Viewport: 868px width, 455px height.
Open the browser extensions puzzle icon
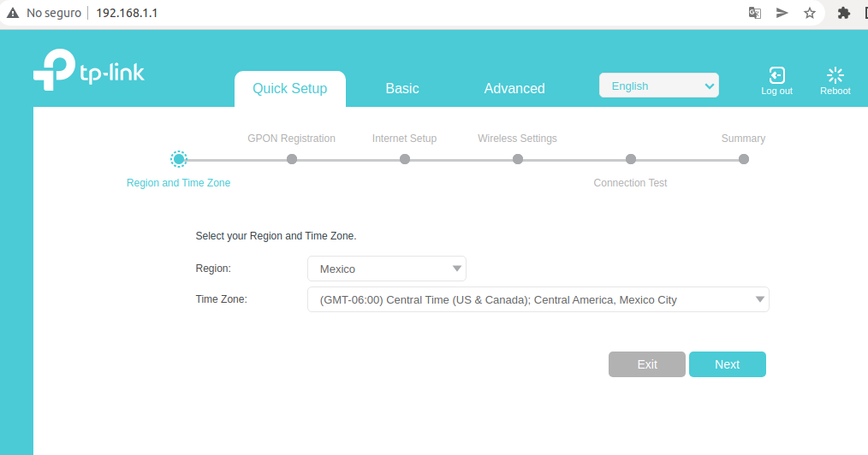click(843, 13)
